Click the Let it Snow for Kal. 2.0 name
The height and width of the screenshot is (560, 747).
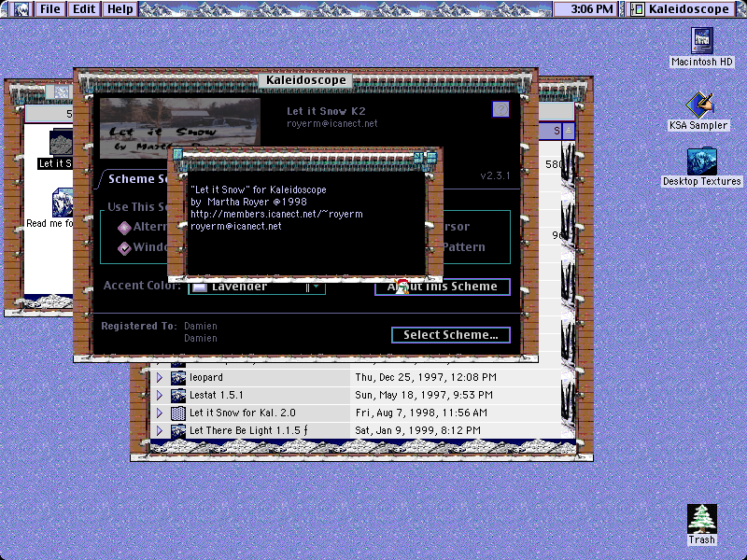(x=243, y=413)
